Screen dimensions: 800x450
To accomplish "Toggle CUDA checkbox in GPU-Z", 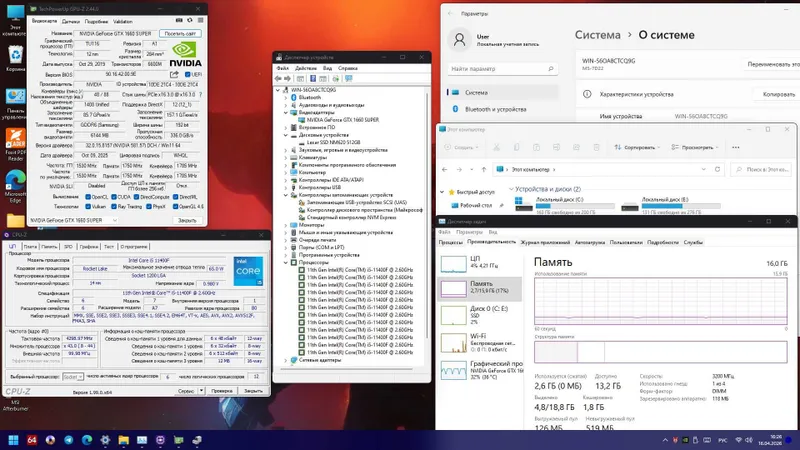I will [x=114, y=197].
